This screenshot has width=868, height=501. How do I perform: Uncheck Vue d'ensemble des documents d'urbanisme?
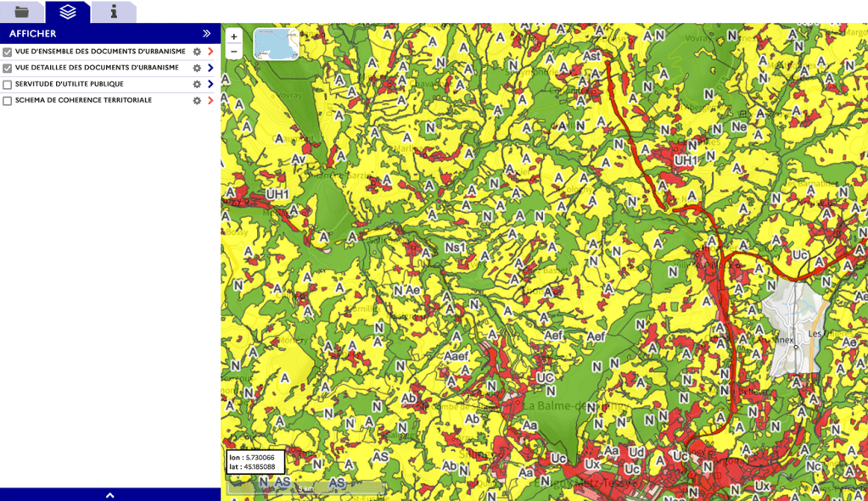tap(8, 53)
